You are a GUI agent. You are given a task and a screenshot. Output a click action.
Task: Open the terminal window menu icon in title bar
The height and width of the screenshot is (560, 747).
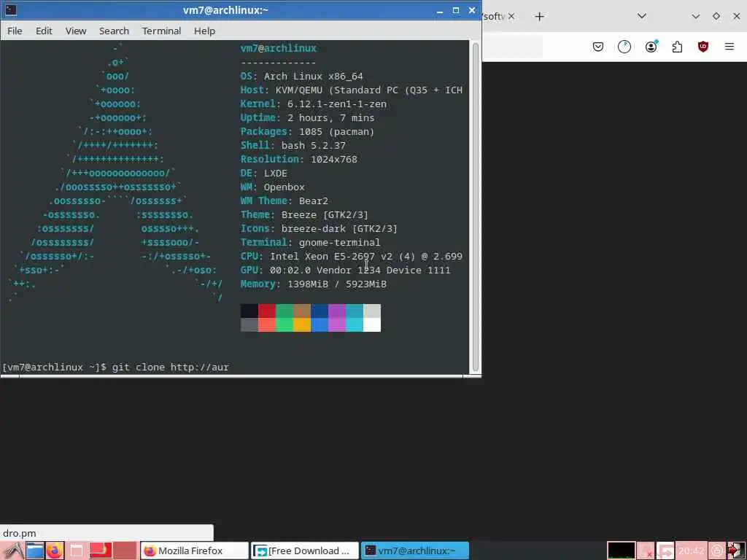tap(10, 9)
